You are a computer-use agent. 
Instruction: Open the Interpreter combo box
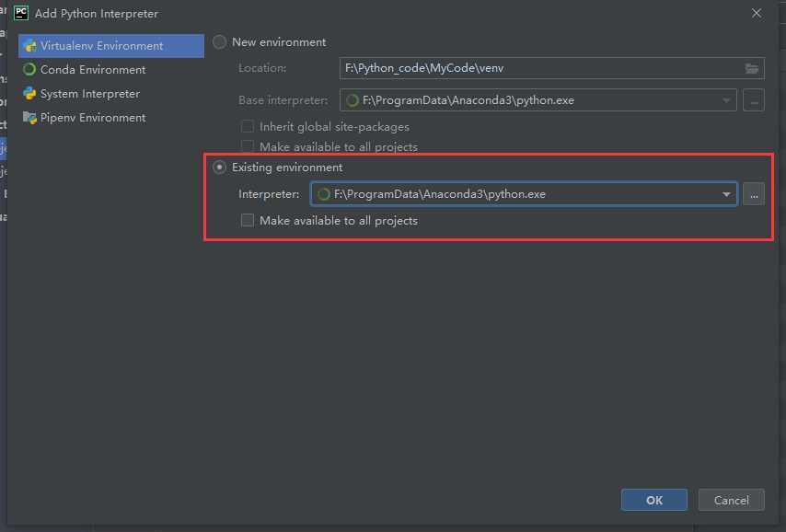(524, 194)
